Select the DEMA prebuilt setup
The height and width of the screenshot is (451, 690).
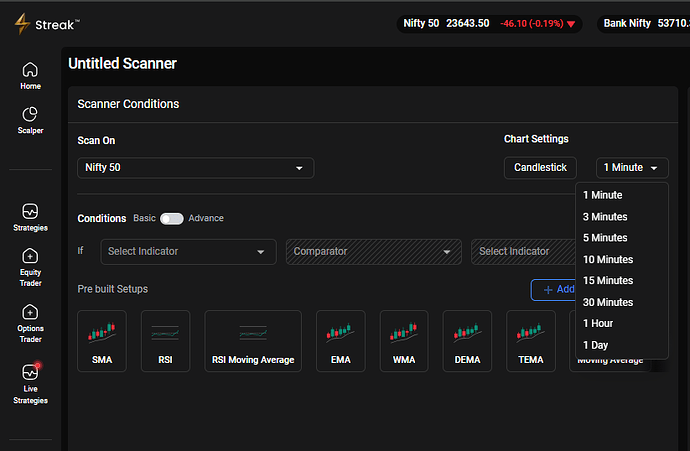point(467,341)
